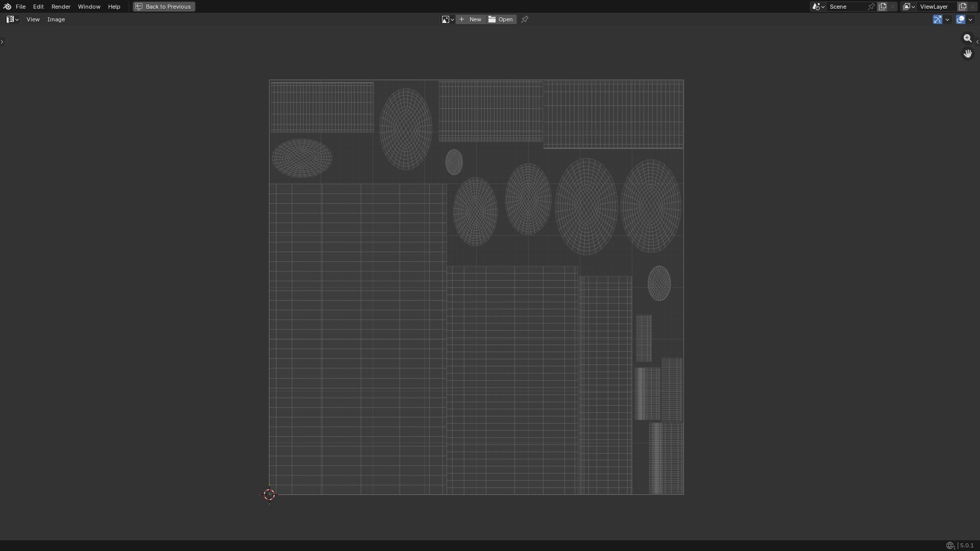
Task: Click the delete scene X icon
Action: 893,7
